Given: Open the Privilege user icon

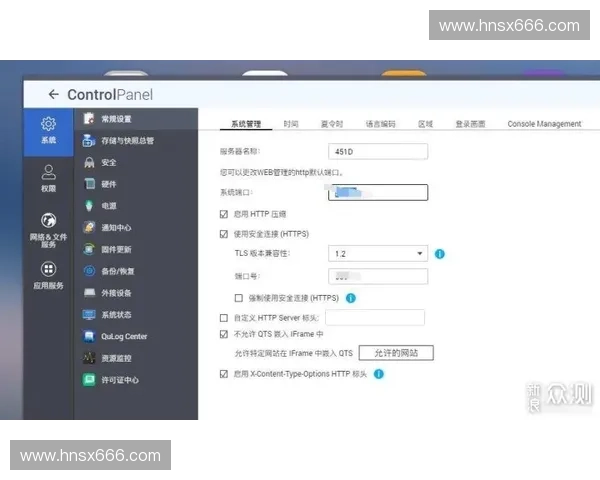Looking at the screenshot, I should pos(49,172).
